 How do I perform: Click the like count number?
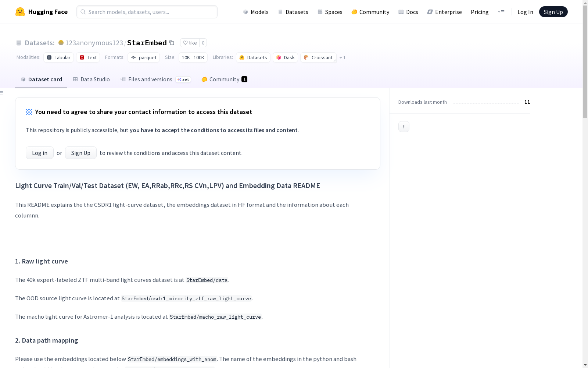click(203, 43)
